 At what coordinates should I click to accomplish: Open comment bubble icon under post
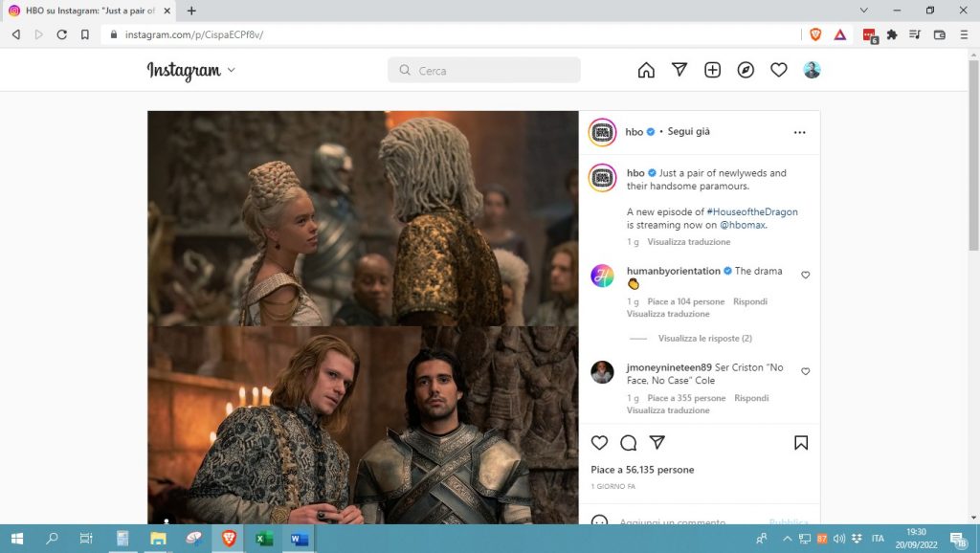coord(629,443)
